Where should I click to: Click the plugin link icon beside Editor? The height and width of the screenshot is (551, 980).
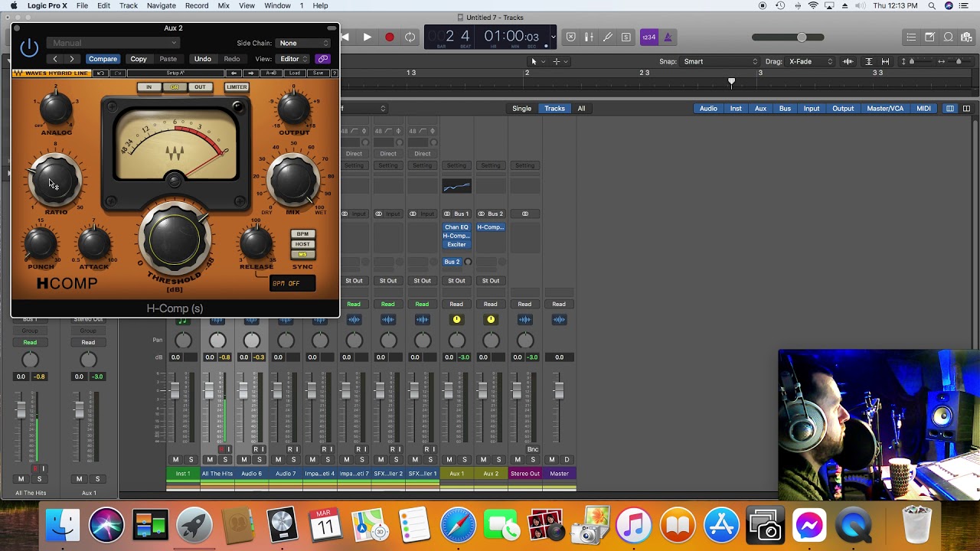[323, 59]
